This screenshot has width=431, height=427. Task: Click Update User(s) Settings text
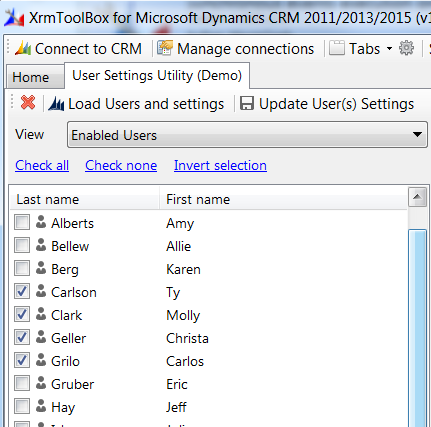click(336, 104)
